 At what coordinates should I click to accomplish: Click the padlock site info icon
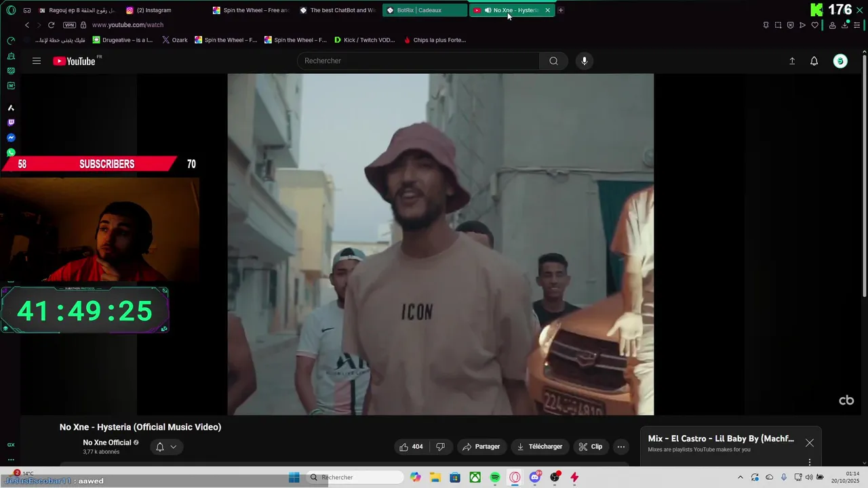[83, 25]
